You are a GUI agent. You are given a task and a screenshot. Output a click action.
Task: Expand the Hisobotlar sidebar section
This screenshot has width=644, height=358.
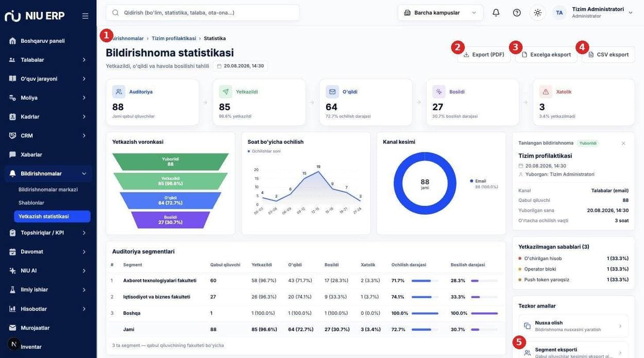(x=48, y=309)
